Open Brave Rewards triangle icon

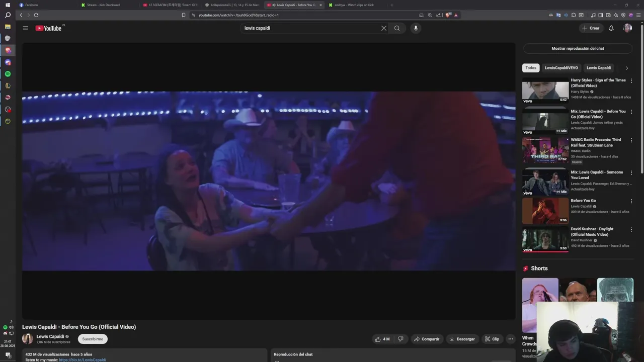click(x=456, y=15)
